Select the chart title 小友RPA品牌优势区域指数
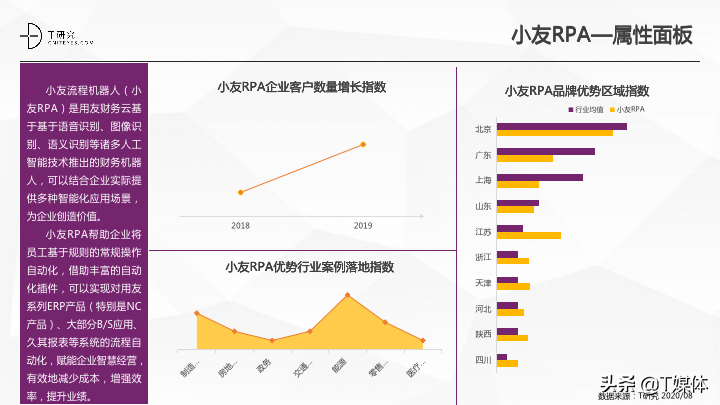Viewport: 720px width, 405px height. click(x=577, y=91)
